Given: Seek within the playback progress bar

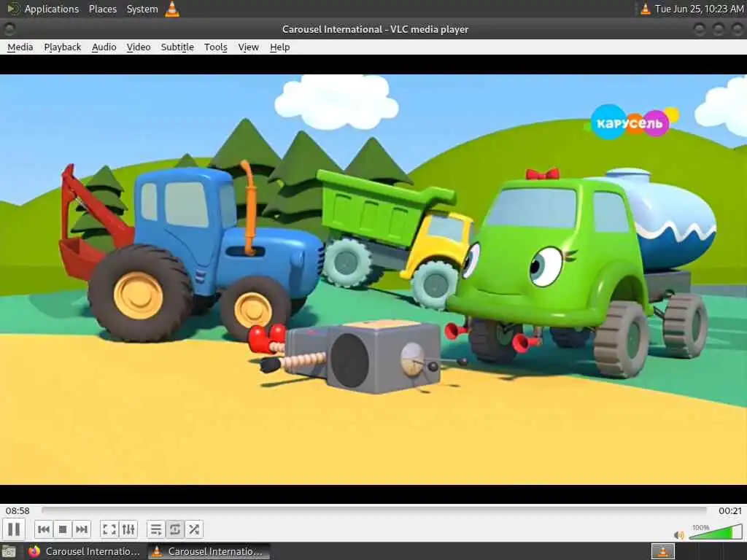Looking at the screenshot, I should coord(374,510).
